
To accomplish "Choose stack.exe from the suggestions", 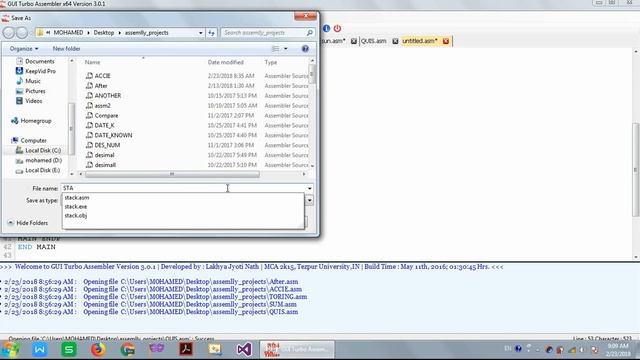I will point(76,207).
